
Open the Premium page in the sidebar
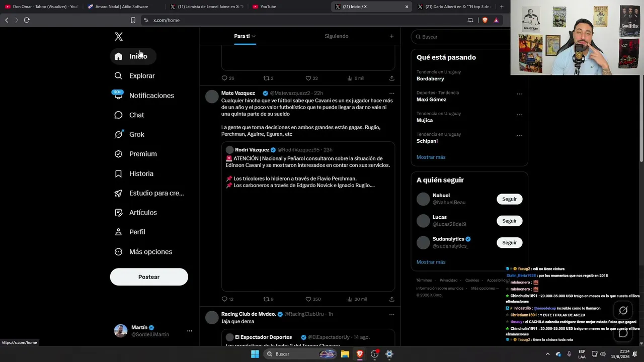pyautogui.click(x=136, y=154)
